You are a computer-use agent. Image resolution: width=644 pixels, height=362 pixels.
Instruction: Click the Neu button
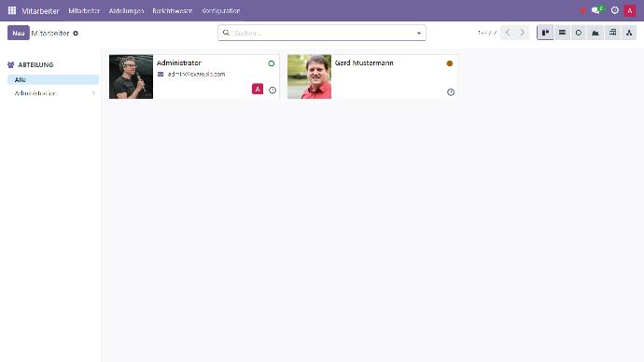[x=19, y=33]
